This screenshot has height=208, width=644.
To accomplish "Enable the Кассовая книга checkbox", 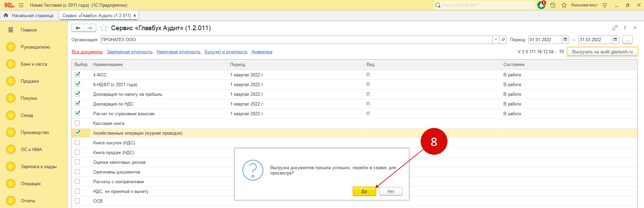I will tap(77, 123).
